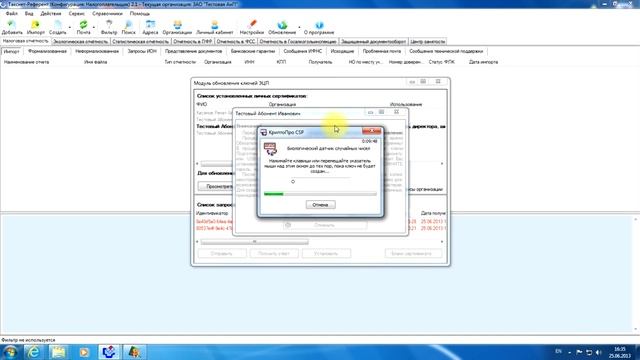Switch to the Отчетность в ФСС tab
The width and height of the screenshot is (640, 360).
(x=236, y=42)
